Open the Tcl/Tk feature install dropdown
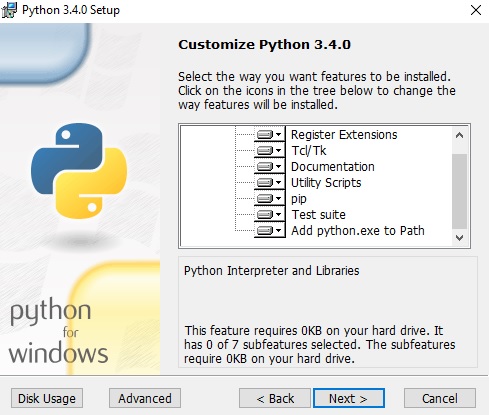489x415 pixels. pyautogui.click(x=270, y=151)
